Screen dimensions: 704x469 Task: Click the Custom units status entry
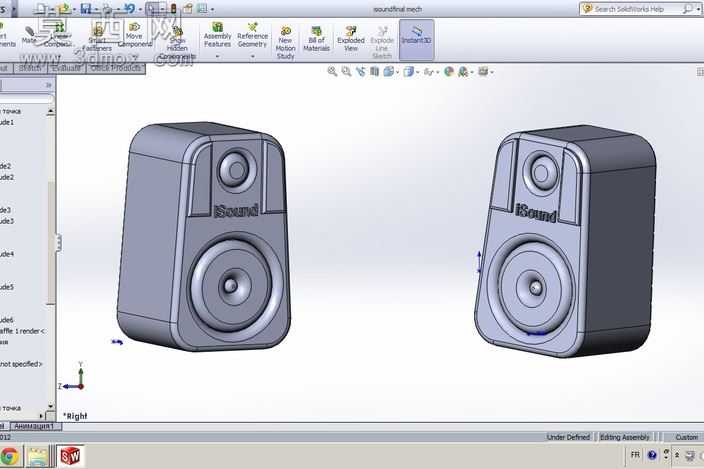pyautogui.click(x=686, y=437)
